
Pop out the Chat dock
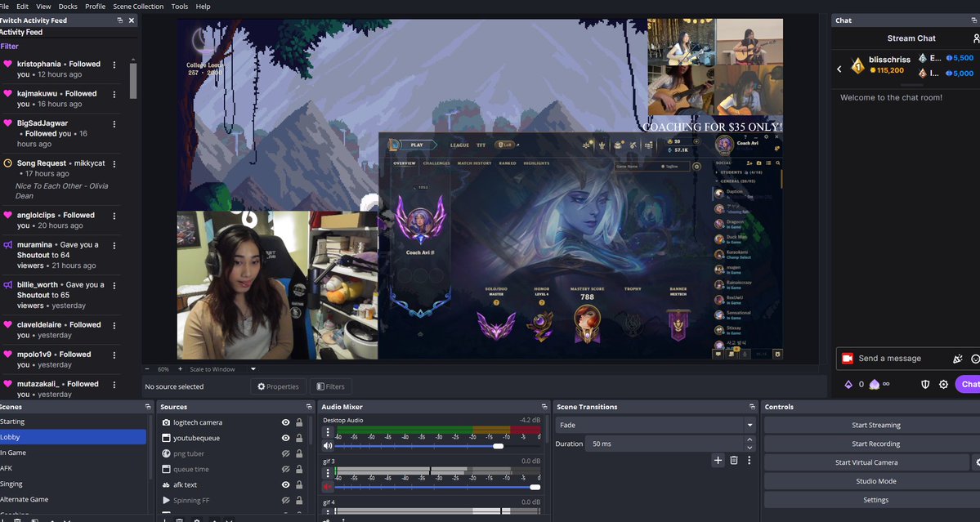[x=975, y=20]
